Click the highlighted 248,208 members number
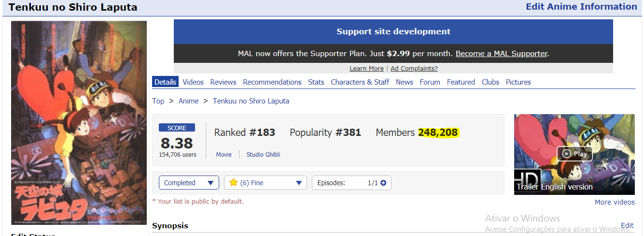This screenshot has height=236, width=644. point(438,133)
